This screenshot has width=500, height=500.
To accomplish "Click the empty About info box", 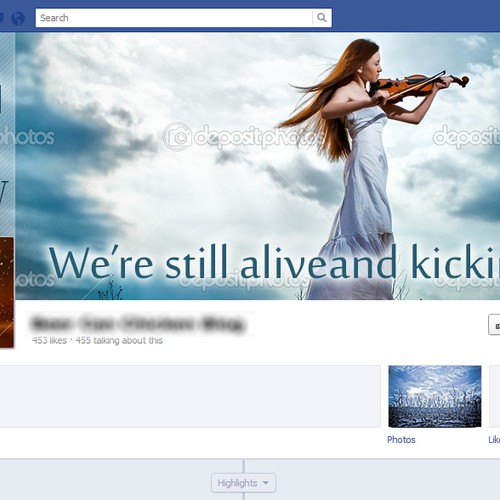I will 190,396.
